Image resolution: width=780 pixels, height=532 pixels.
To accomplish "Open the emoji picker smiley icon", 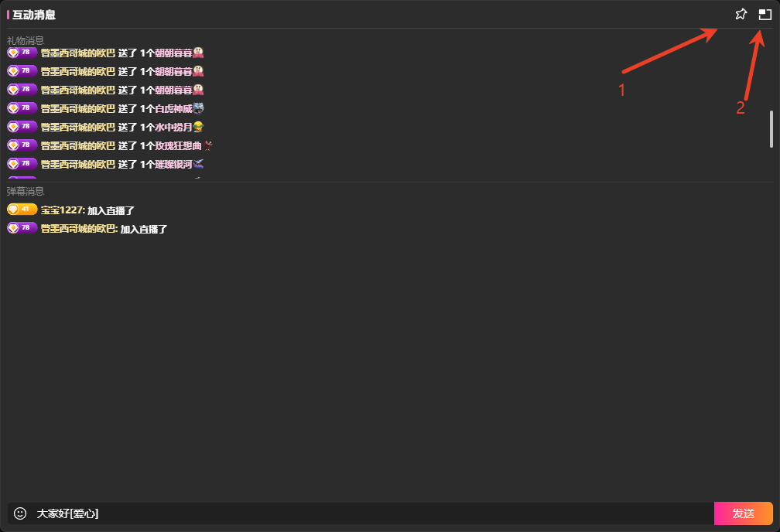I will point(20,513).
